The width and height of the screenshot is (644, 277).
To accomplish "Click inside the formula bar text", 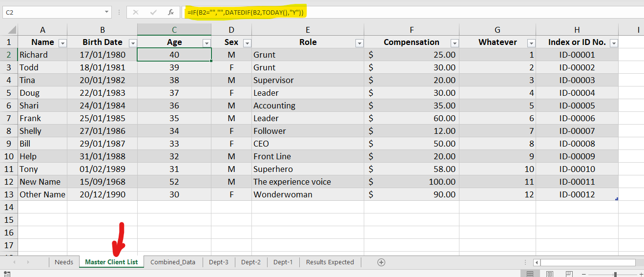I will tap(245, 12).
